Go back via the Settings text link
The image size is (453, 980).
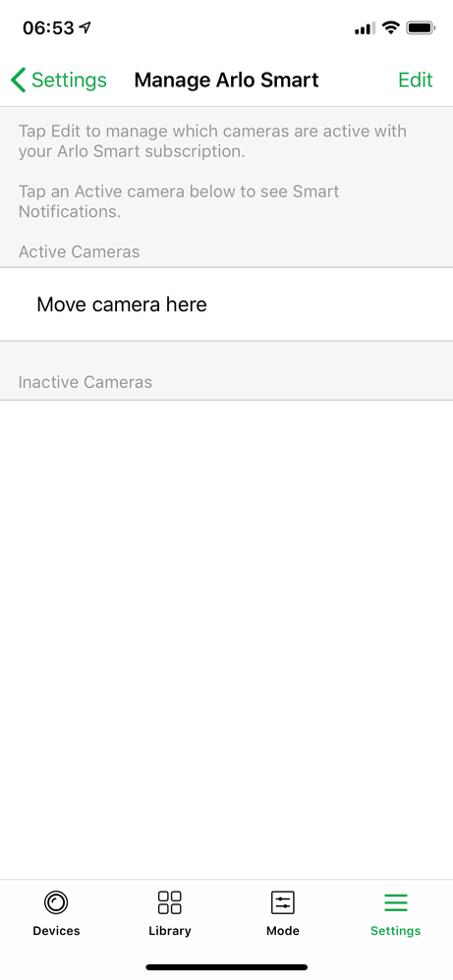coord(69,80)
